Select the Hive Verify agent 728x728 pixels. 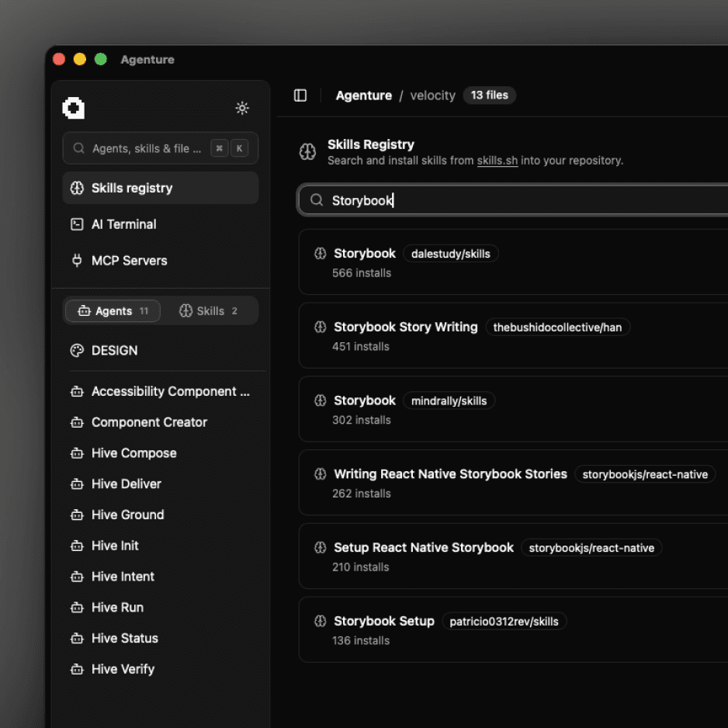160,669
